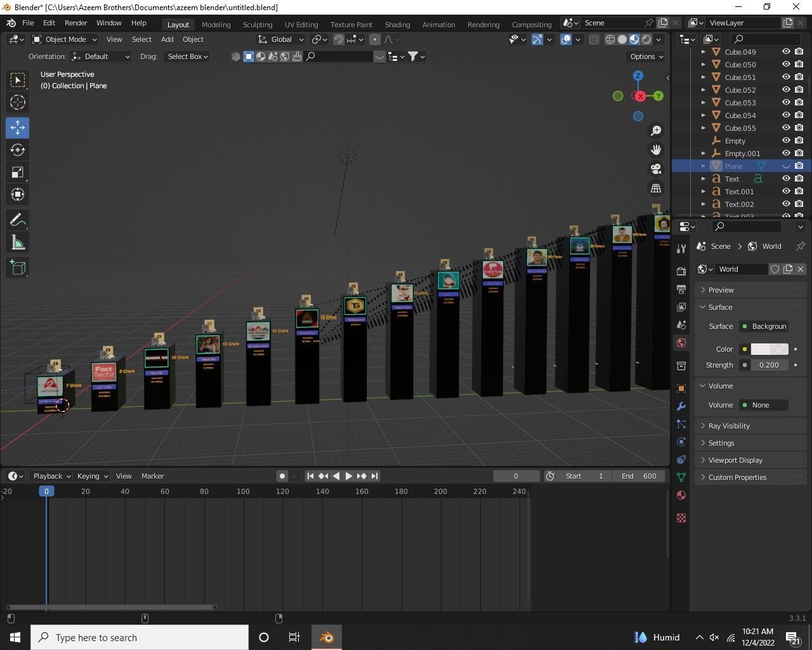Switch orthographic/perspective grid icon

pos(656,188)
